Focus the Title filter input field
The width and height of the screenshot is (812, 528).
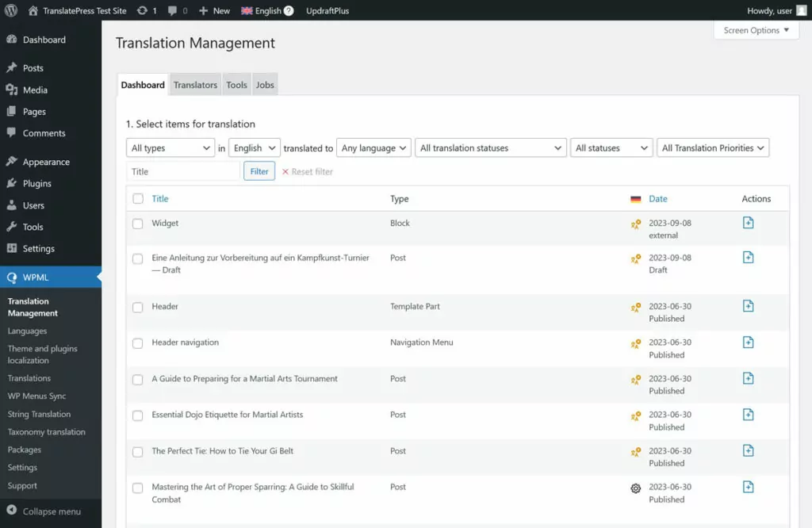pyautogui.click(x=183, y=171)
